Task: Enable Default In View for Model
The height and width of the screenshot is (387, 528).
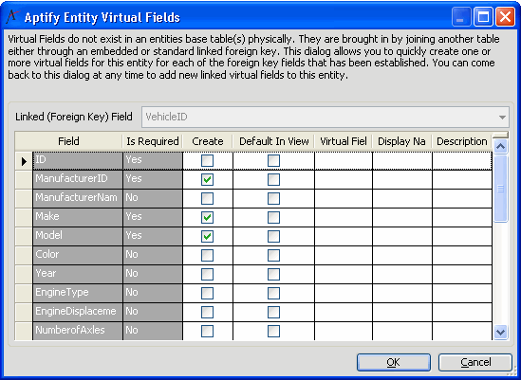Action: [x=274, y=236]
